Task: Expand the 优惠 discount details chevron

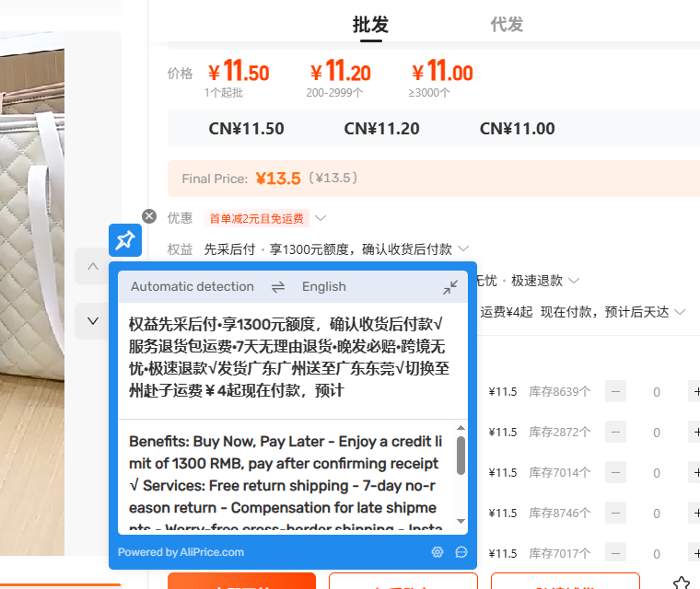Action: coord(321,219)
